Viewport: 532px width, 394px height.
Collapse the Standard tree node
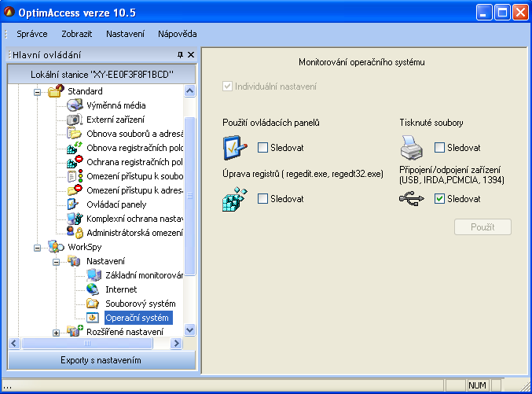coord(37,92)
